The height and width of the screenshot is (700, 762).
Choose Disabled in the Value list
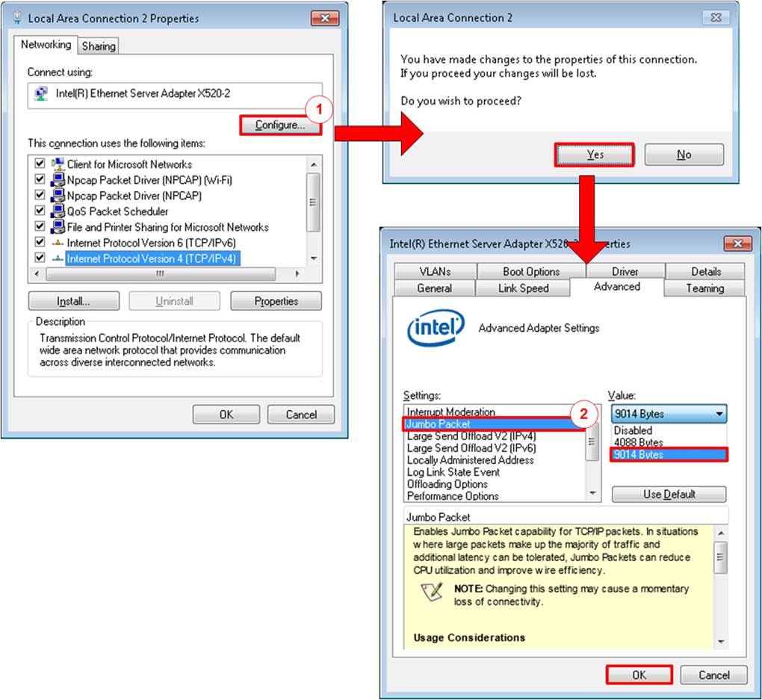tap(669, 430)
